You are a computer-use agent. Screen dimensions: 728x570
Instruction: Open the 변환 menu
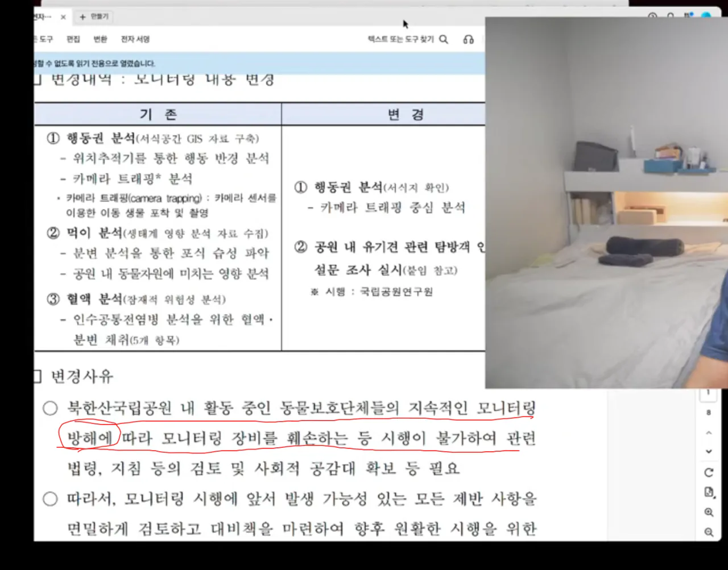(x=100, y=39)
